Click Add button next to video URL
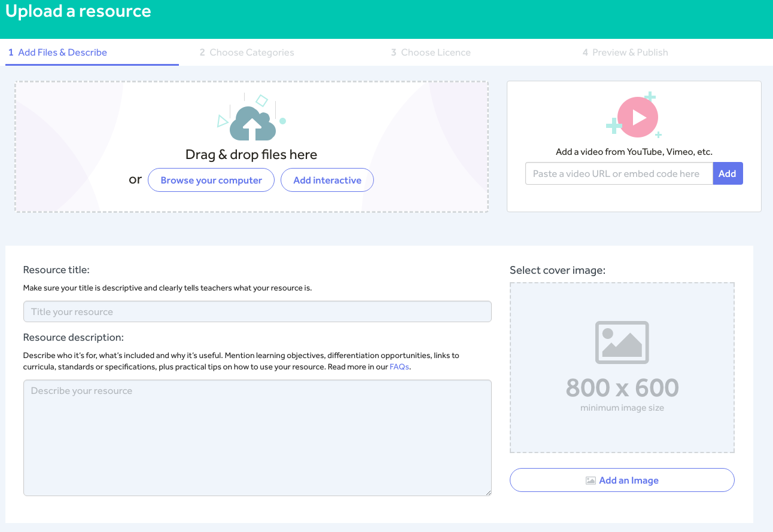The width and height of the screenshot is (773, 532). [x=728, y=174]
